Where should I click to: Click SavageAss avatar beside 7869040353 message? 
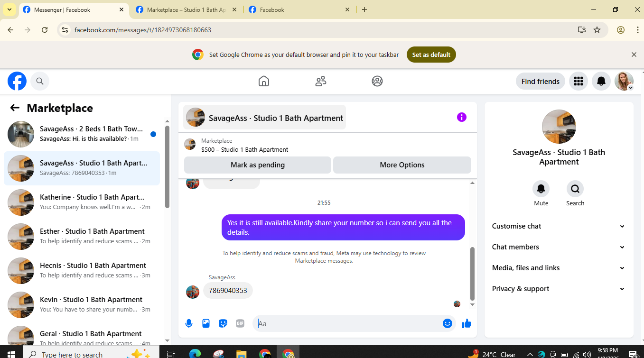(193, 292)
